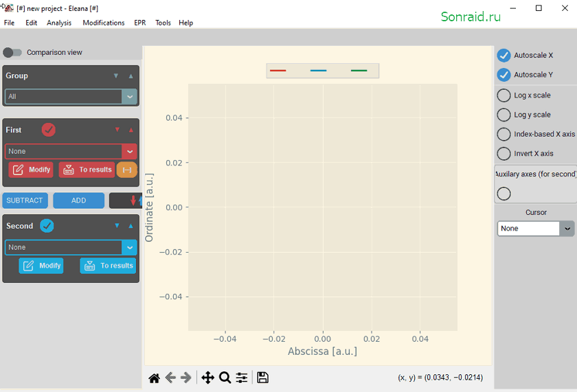Click the red legend line swatch
Image resolution: width=577 pixels, height=392 pixels.
coord(278,71)
